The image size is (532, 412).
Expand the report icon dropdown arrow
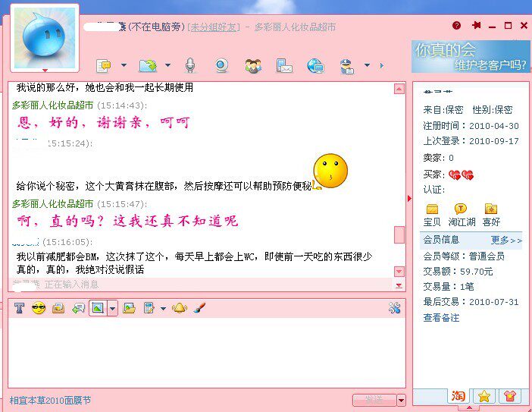[367, 65]
